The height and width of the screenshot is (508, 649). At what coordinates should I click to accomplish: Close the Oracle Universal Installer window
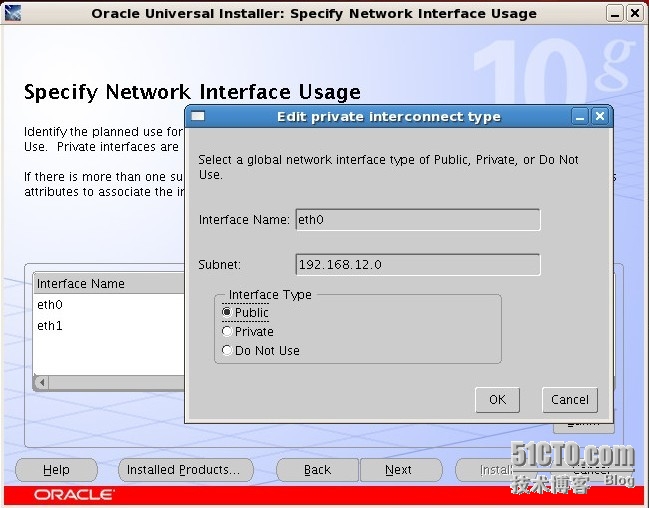635,14
